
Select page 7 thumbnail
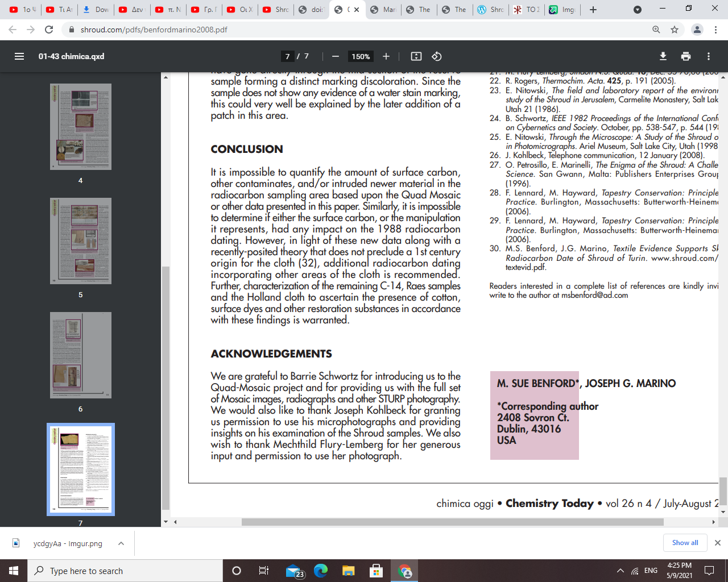[x=81, y=469]
